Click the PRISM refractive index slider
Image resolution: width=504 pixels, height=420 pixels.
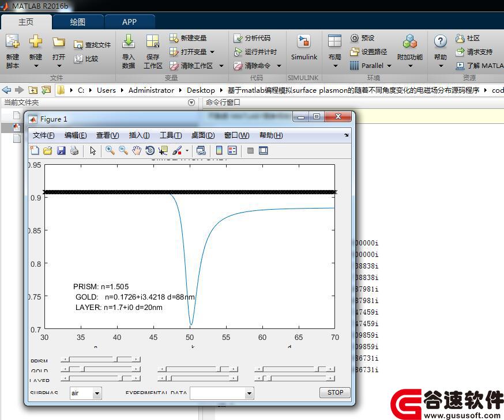(x=100, y=360)
